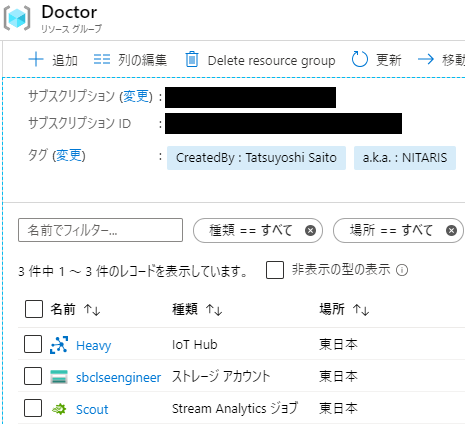This screenshot has height=424, width=466.
Task: Open the sbclseengineer resource link
Action: pos(118,377)
